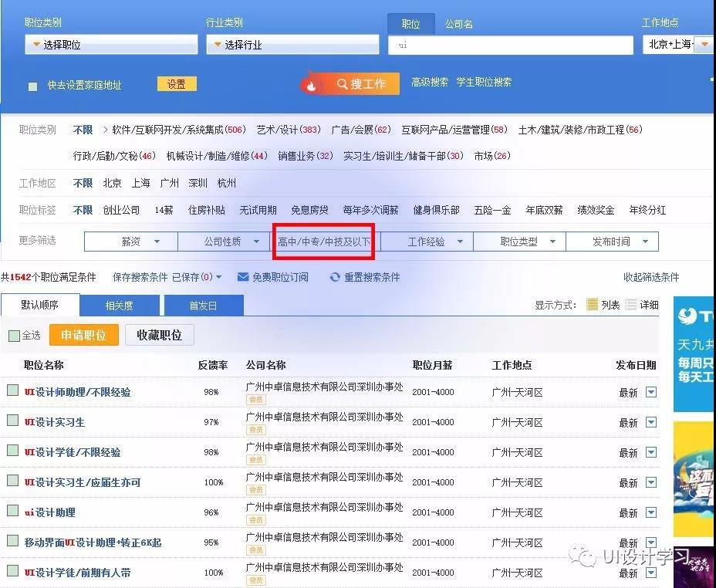Image resolution: width=716 pixels, height=588 pixels.
Task: Check the box beside UI设计师助理/不限经验
Action: point(13,391)
